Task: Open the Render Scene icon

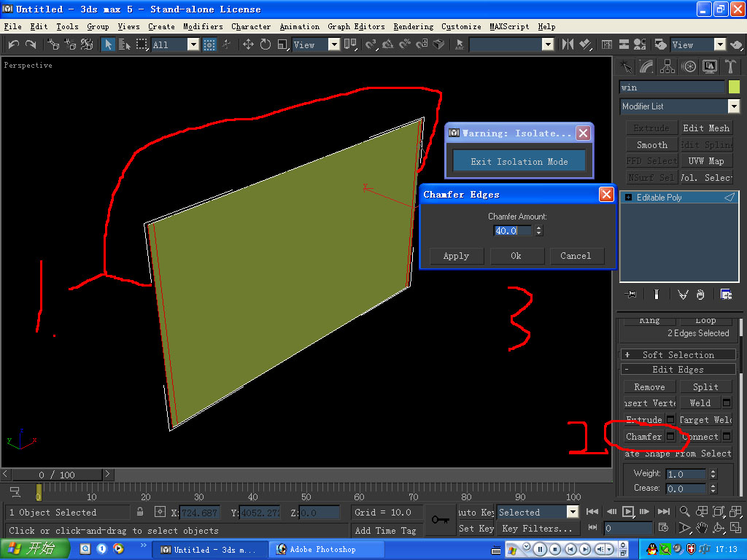Action: tap(661, 44)
